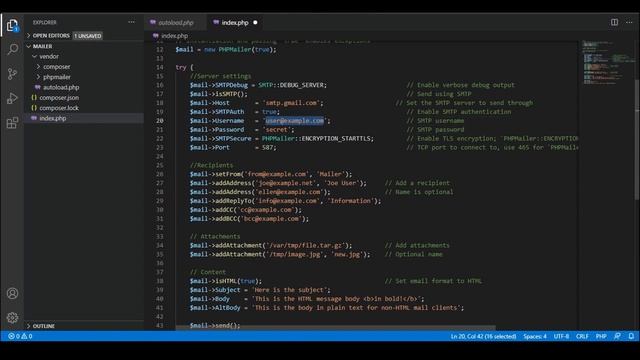640x360 pixels.
Task: Click the 'ellen@example.com' string
Action: (289, 192)
